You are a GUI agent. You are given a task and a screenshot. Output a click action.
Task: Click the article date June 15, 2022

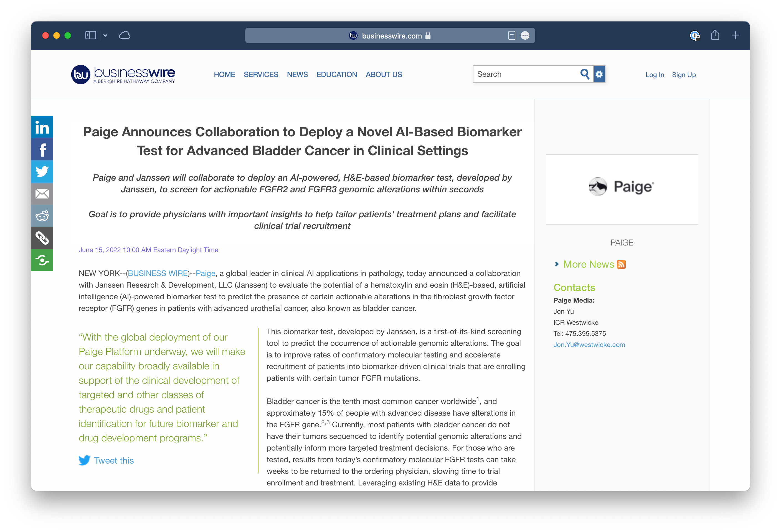[x=148, y=250]
